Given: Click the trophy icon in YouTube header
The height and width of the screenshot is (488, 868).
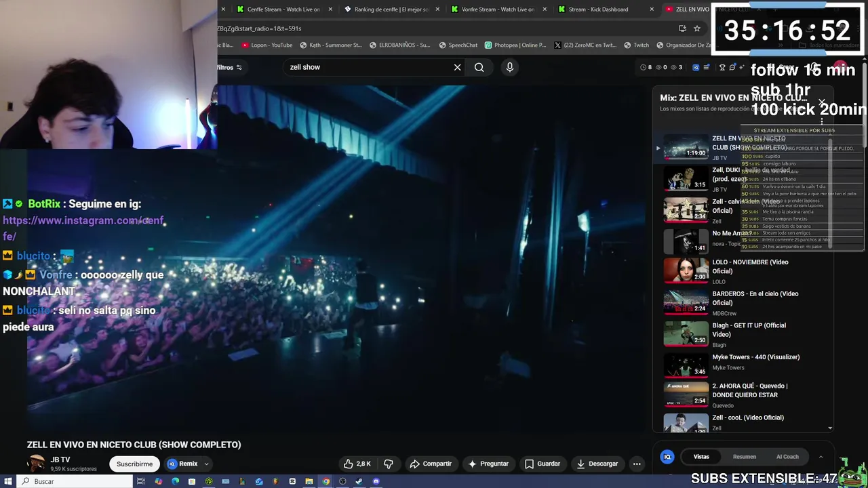Looking at the screenshot, I should [x=722, y=67].
